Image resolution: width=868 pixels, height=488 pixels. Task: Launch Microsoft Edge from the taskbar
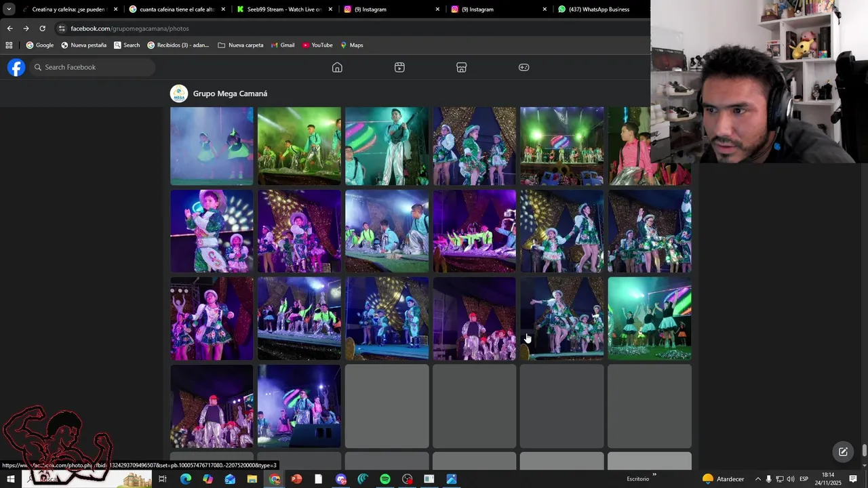click(x=185, y=479)
